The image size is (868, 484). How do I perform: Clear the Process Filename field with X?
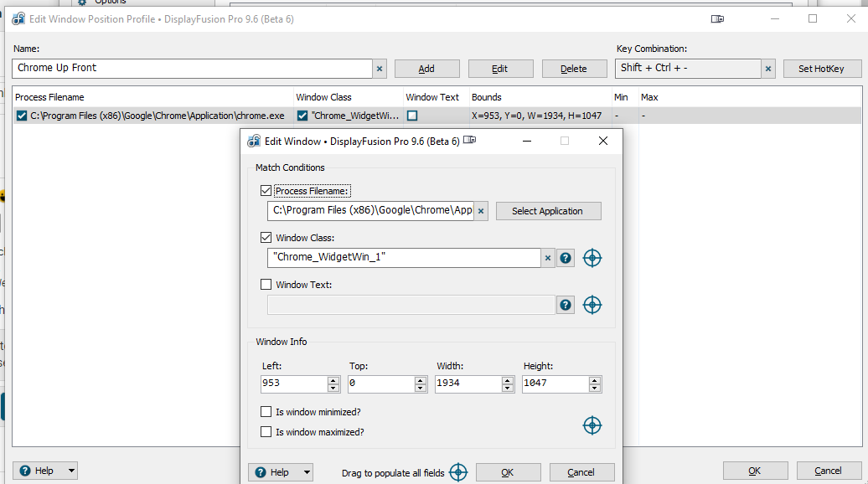coord(481,211)
